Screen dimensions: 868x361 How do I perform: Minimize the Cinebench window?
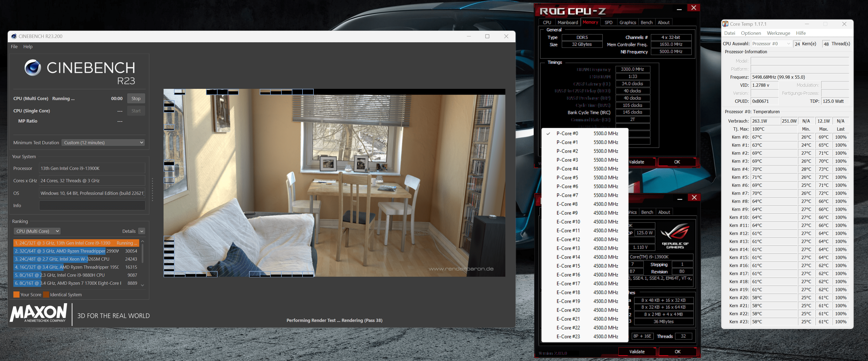468,36
